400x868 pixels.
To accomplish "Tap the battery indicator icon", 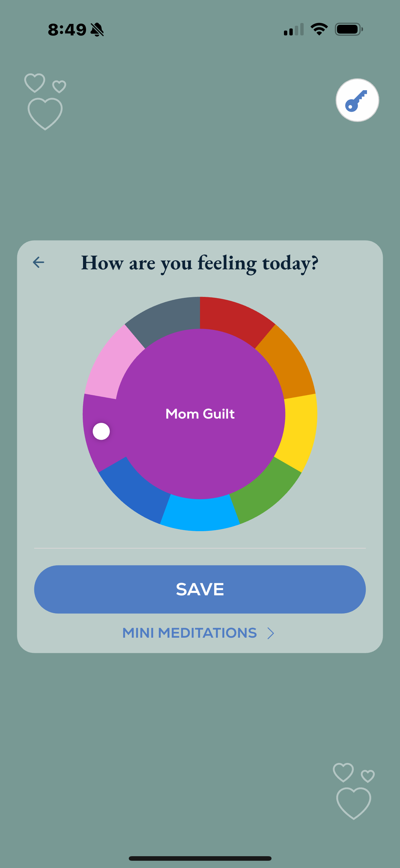I will 348,29.
